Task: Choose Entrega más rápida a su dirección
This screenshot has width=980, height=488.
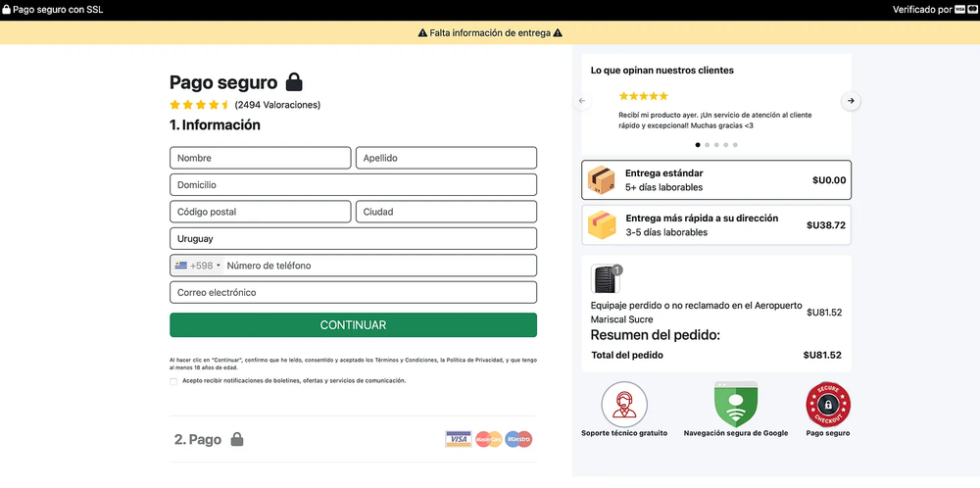Action: [x=716, y=225]
